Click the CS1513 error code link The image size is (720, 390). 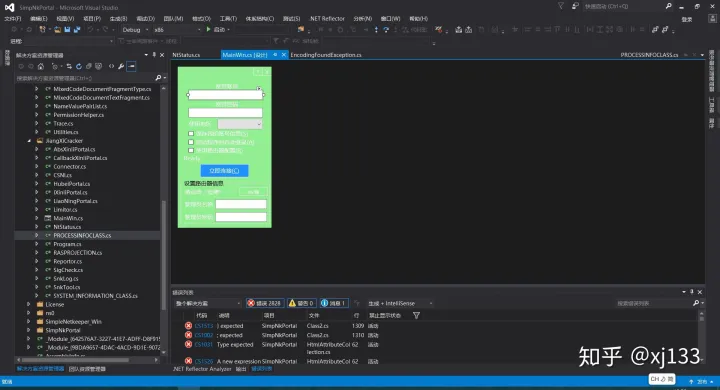coord(203,326)
